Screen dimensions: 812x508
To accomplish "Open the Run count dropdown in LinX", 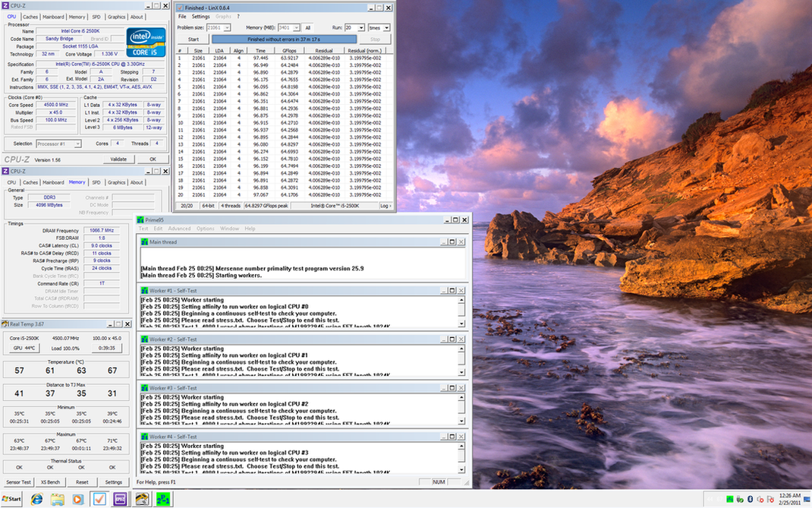I will point(361,27).
